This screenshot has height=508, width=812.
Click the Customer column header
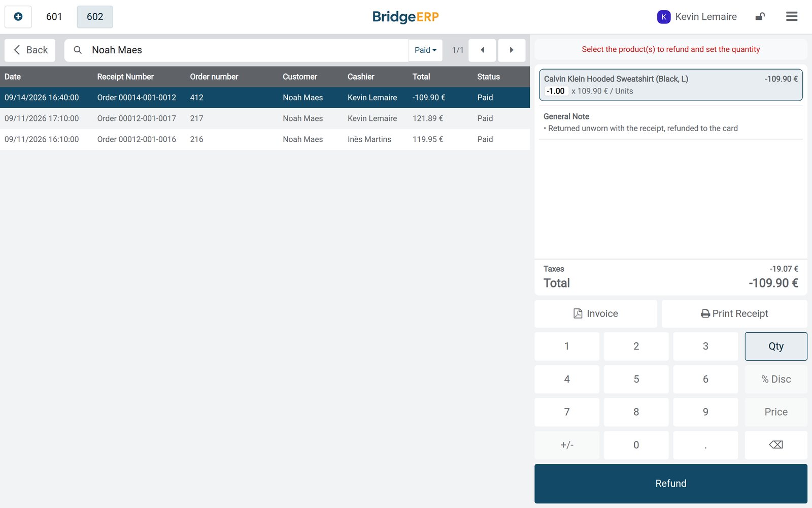300,77
